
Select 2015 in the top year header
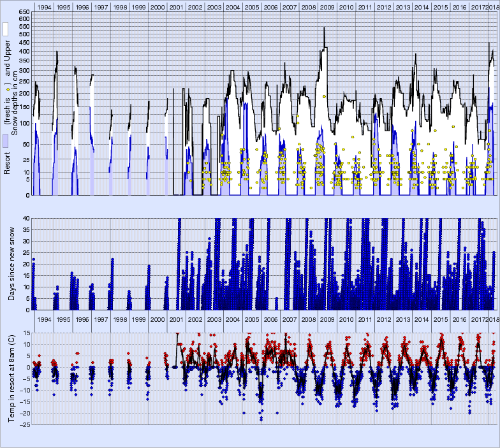click(440, 7)
